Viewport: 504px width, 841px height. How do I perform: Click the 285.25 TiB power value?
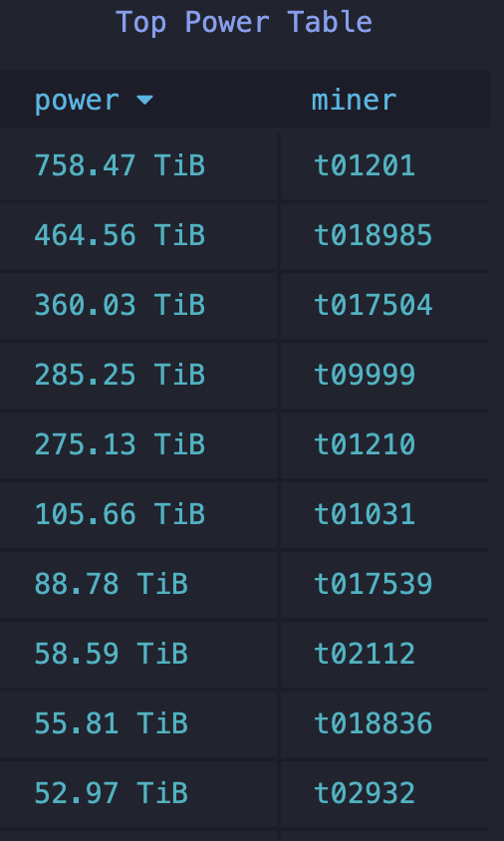pos(120,375)
